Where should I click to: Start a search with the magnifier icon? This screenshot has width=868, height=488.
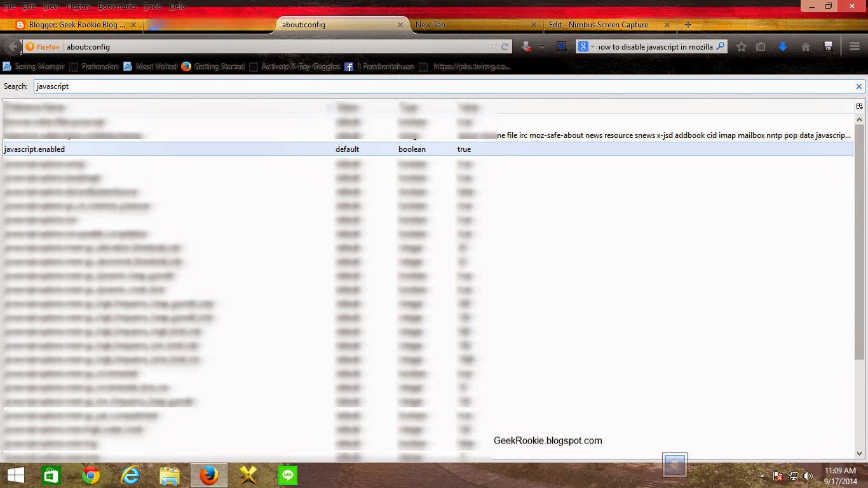[721, 46]
